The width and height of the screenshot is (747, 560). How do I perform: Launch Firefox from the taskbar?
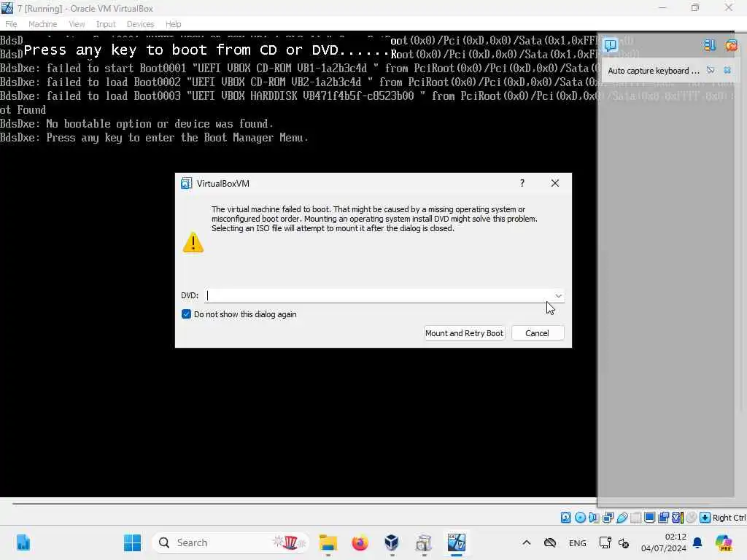pyautogui.click(x=360, y=542)
